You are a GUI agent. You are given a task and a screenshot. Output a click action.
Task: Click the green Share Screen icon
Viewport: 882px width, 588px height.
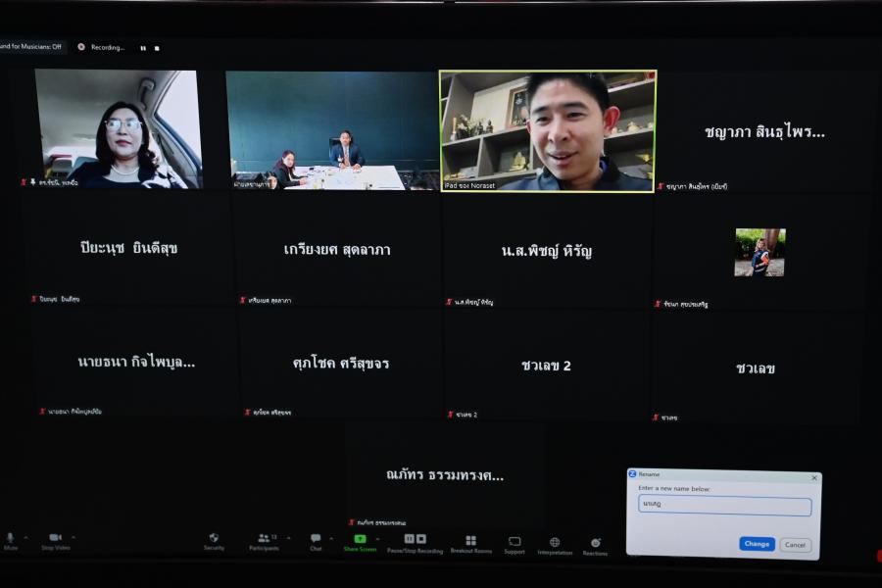coord(360,539)
